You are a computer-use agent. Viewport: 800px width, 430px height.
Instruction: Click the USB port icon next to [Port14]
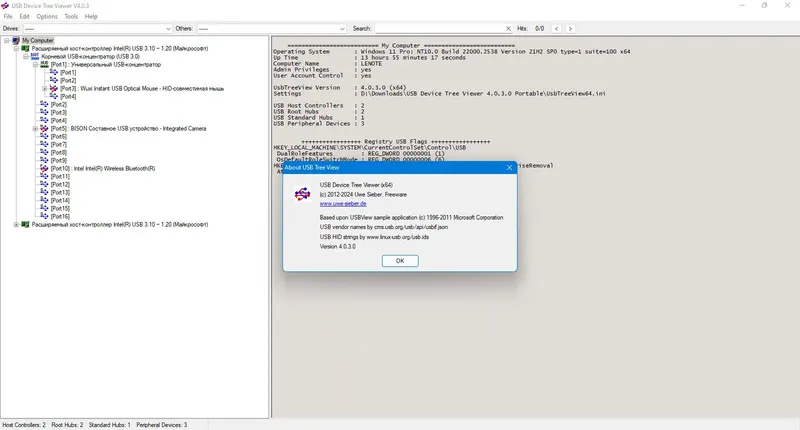44,200
